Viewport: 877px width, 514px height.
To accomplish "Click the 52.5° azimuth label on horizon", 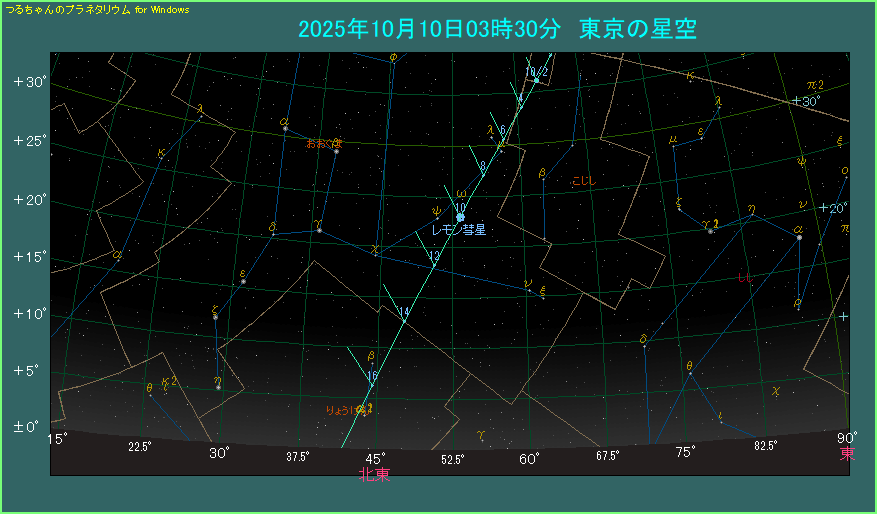I will tap(453, 459).
